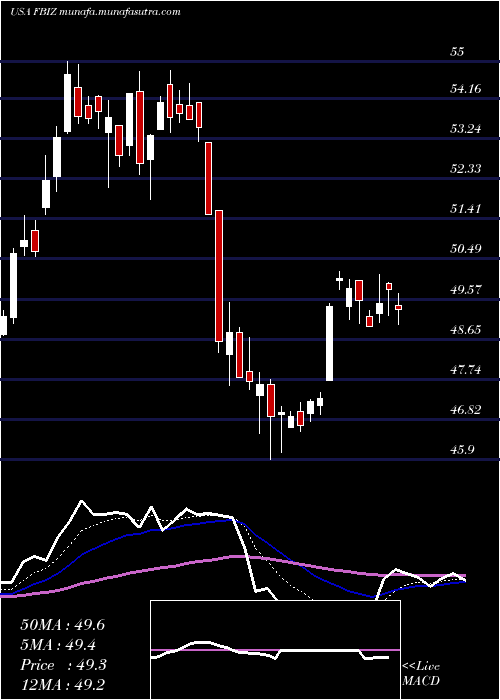Screen dimensions: 500x700
Task: Click the tall white candle rising to 49.5
Action: [329, 343]
